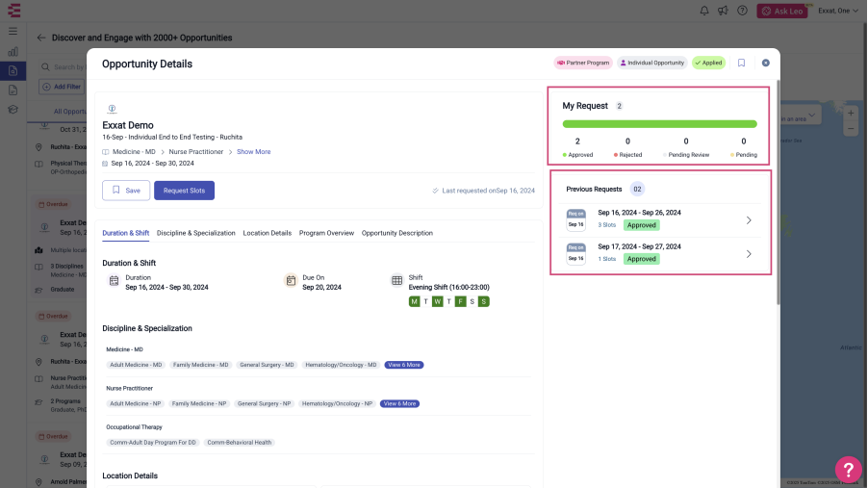Open the highlighted opportunities sidebar icon
This screenshot has width=868, height=488.
[13, 71]
